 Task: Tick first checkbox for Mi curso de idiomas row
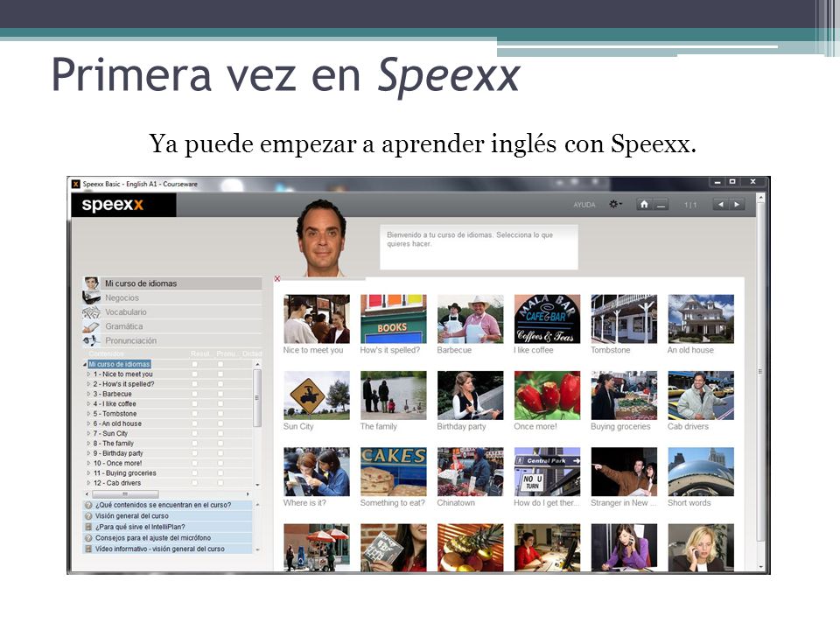click(194, 364)
